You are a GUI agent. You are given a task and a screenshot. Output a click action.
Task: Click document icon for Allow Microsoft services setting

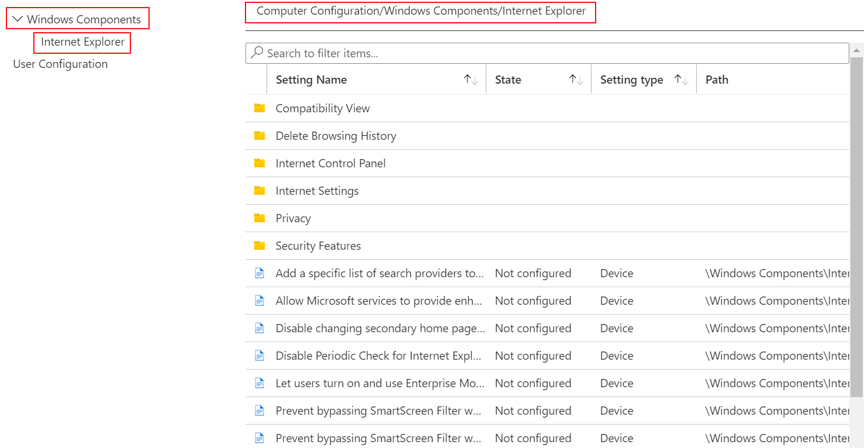[260, 301]
